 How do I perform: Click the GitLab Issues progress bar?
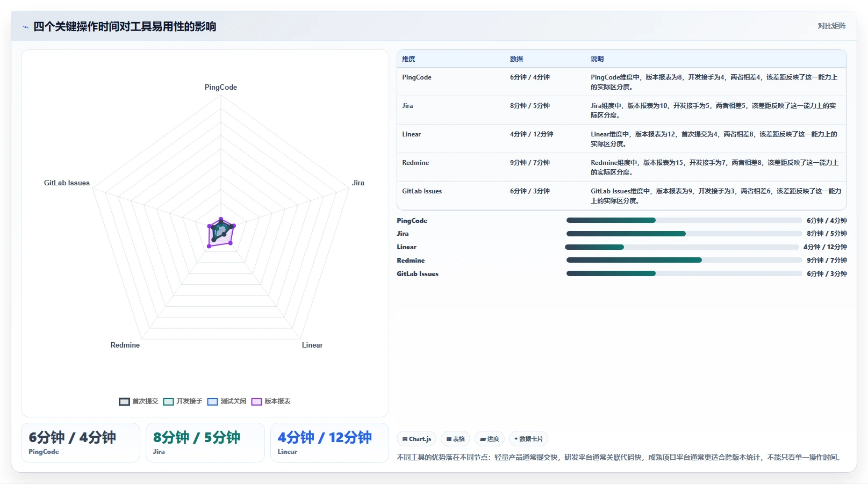(x=684, y=273)
